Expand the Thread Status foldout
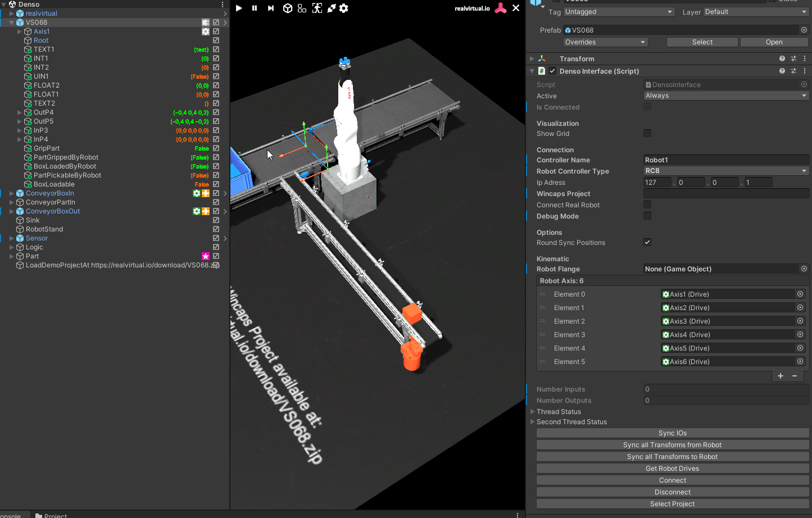Image resolution: width=812 pixels, height=518 pixels. point(533,412)
